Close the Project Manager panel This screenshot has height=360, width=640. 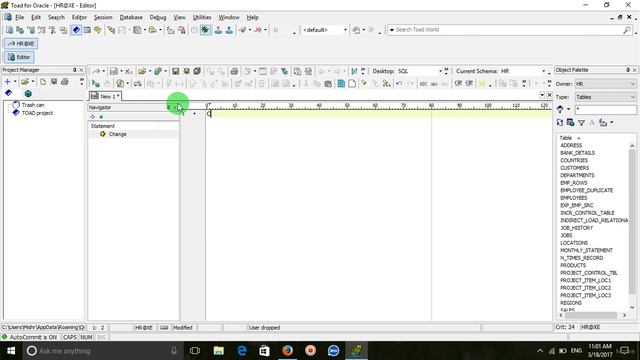tap(81, 70)
